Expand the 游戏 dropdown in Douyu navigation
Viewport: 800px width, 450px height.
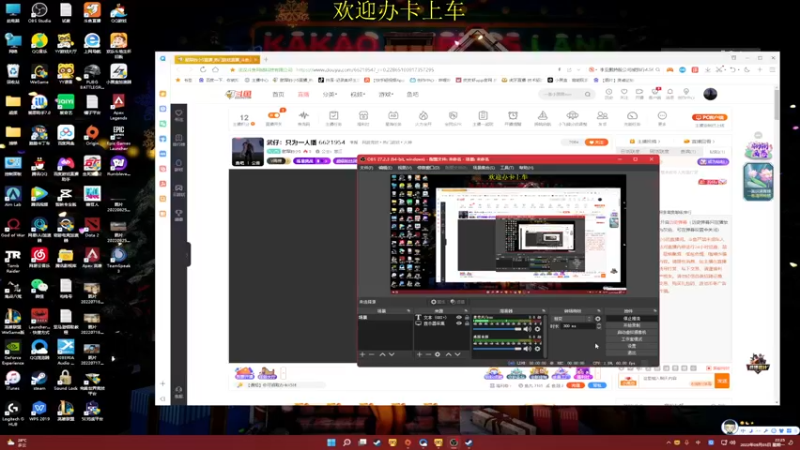[x=386, y=94]
